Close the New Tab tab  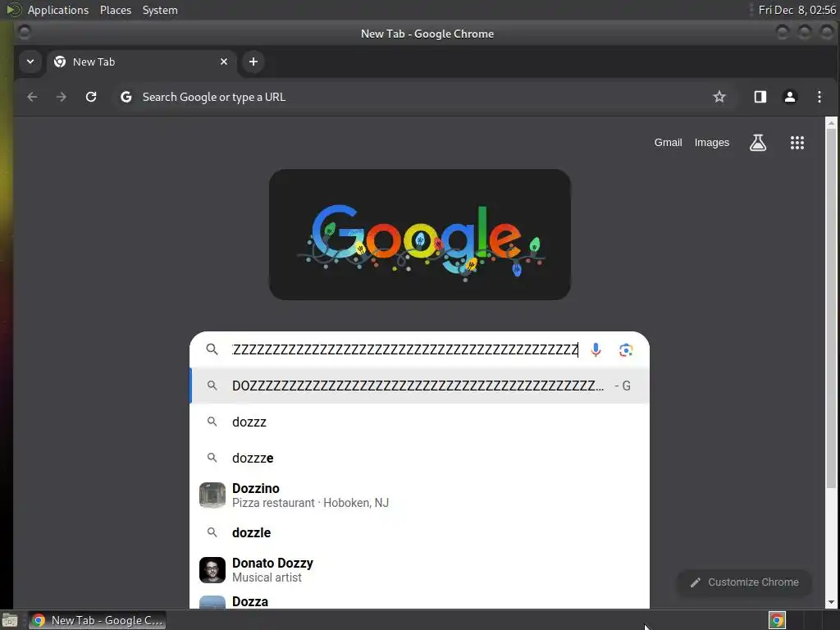click(224, 62)
